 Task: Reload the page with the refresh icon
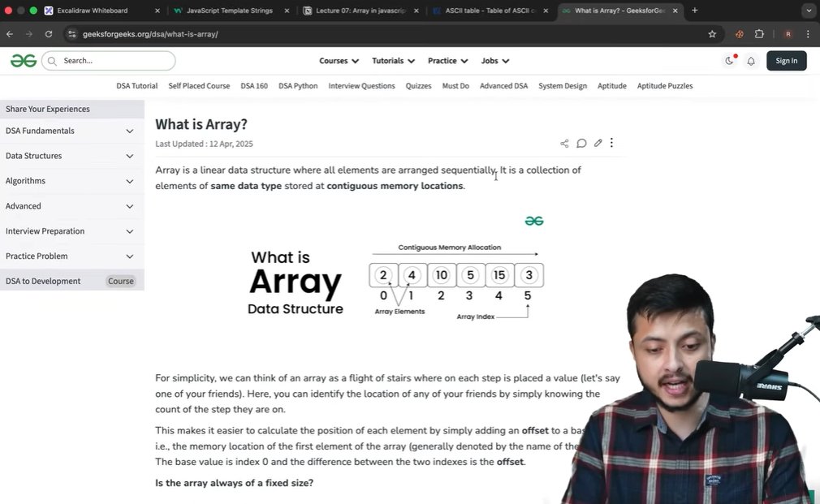[49, 34]
